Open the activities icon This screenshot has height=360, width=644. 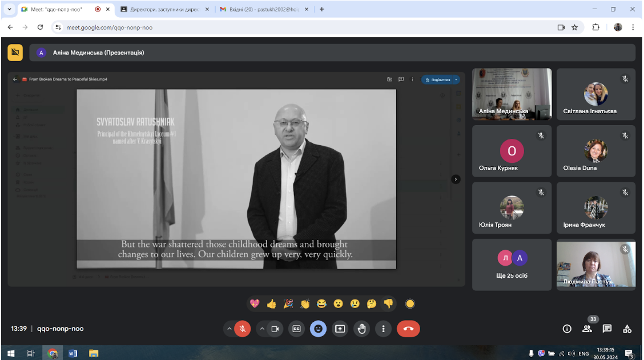[x=627, y=329]
